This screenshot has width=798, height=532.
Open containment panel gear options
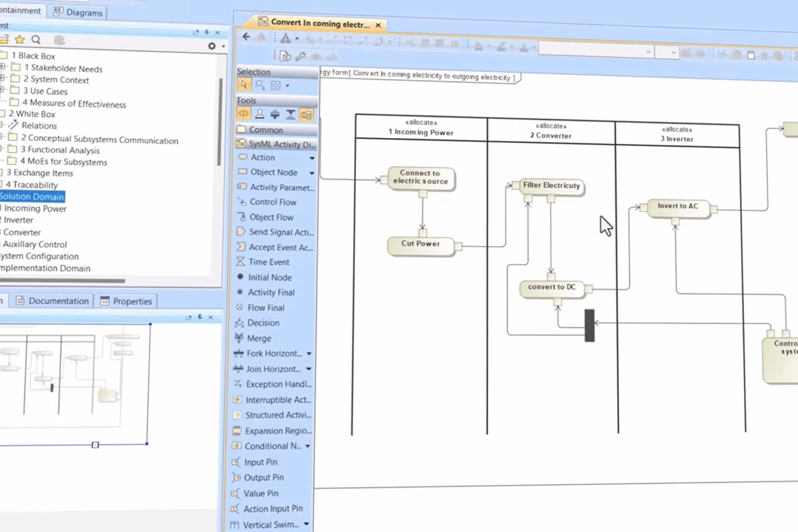212,46
